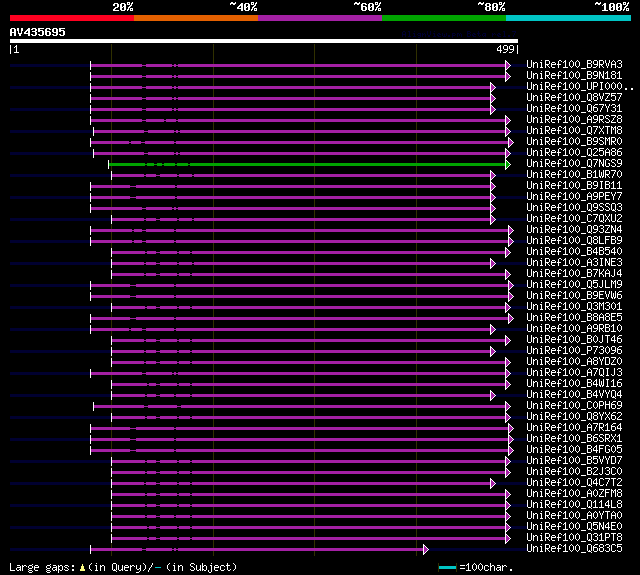Screen dimensions: 640x575
Task: Open UniRef100_C0PH69 name
Action: (574, 406)
